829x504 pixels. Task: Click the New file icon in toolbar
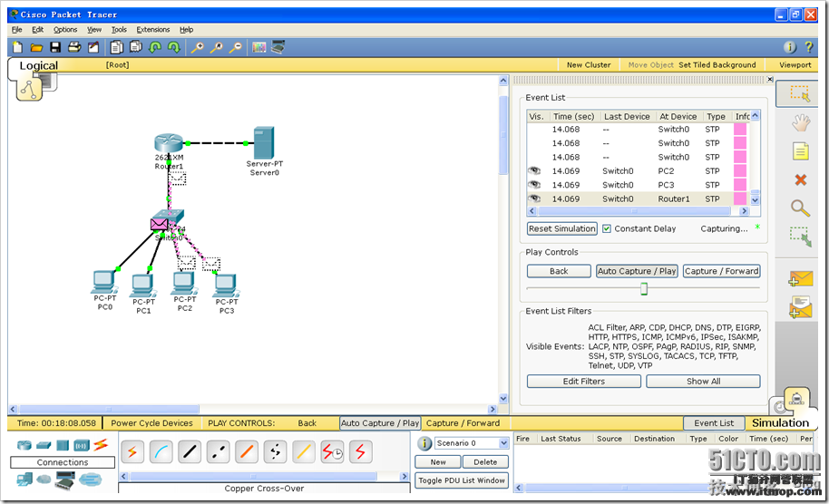point(17,47)
